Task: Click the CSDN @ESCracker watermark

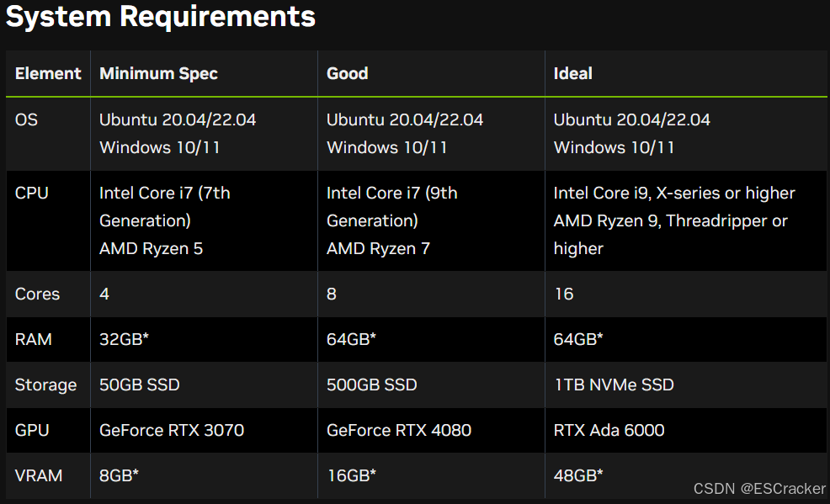Action: 759,489
